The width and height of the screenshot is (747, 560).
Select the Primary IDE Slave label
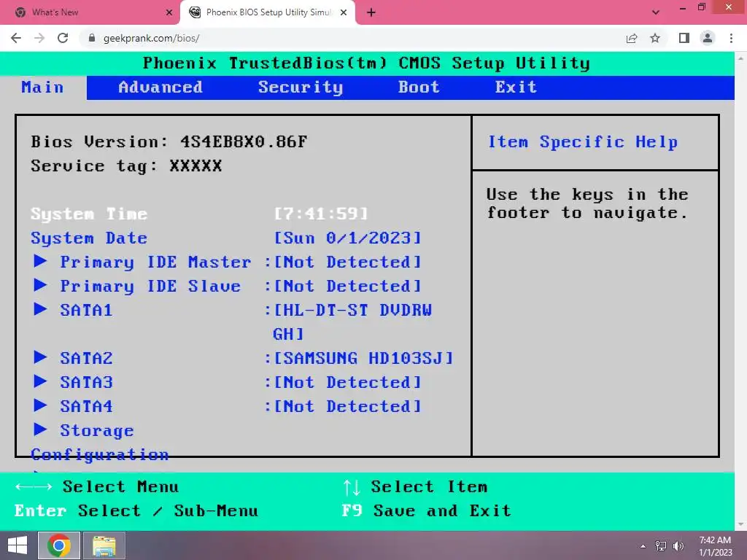pos(150,286)
